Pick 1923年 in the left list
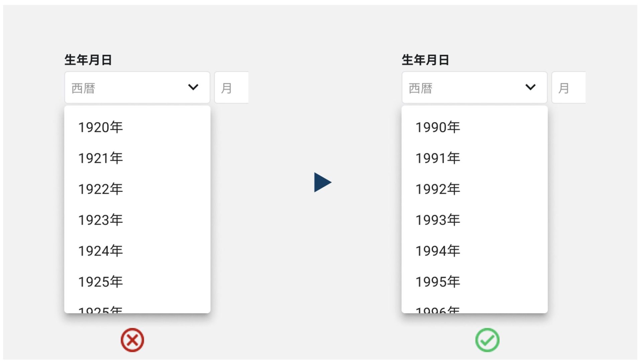Image resolution: width=642 pixels, height=364 pixels. click(x=101, y=220)
